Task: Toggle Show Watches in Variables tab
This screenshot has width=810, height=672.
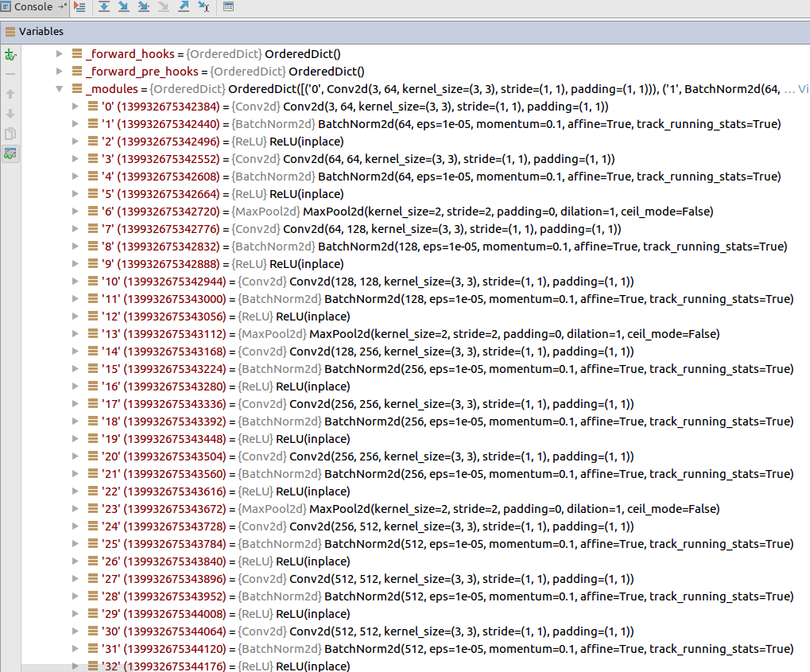Action: [x=10, y=152]
